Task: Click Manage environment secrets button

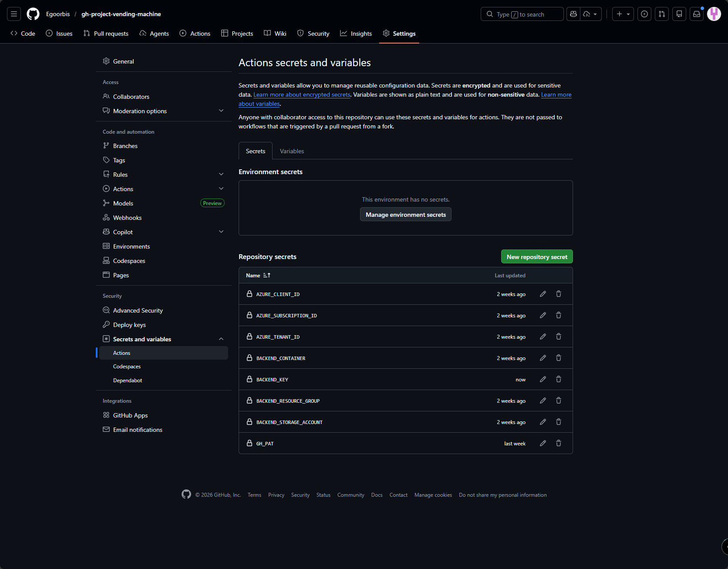Action: click(406, 215)
